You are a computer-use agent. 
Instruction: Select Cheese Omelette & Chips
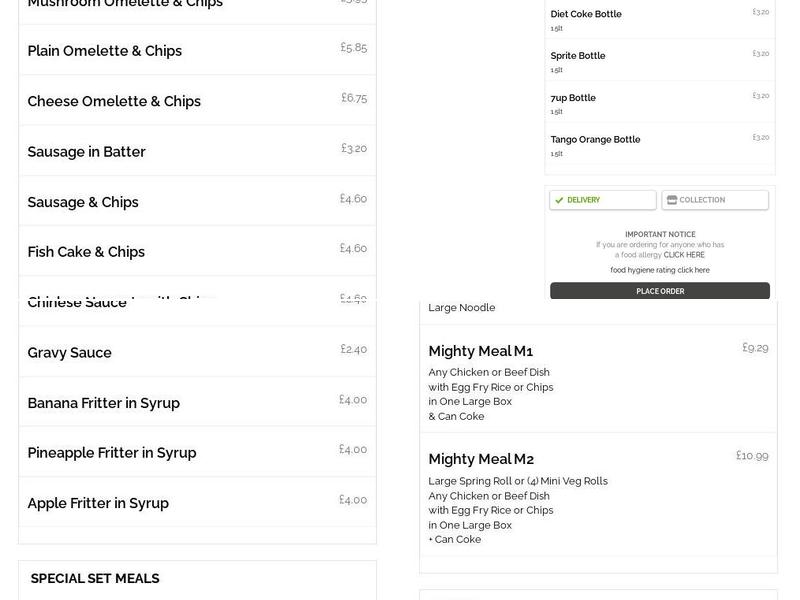(197, 100)
